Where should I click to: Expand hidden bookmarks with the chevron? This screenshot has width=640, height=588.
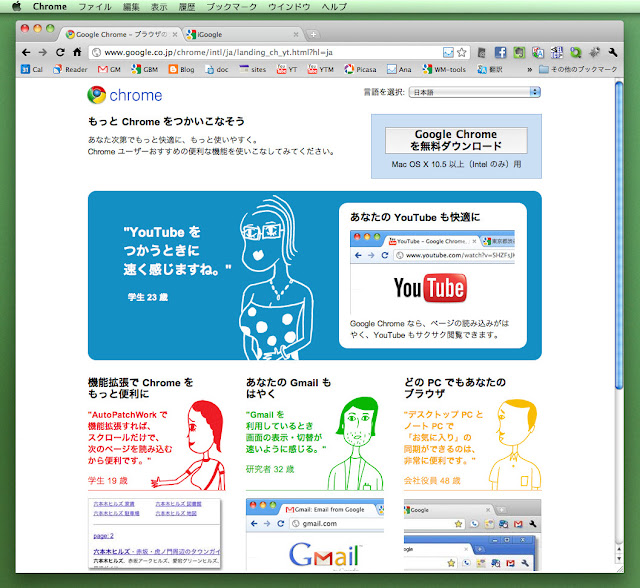(529, 69)
